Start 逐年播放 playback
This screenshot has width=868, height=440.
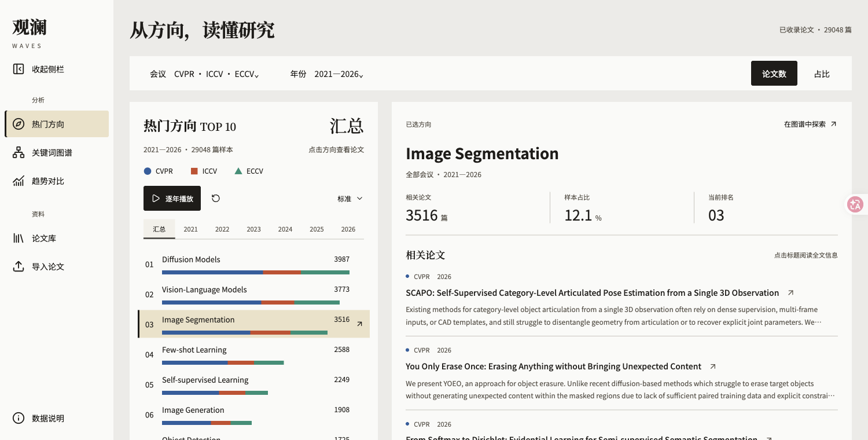click(172, 198)
